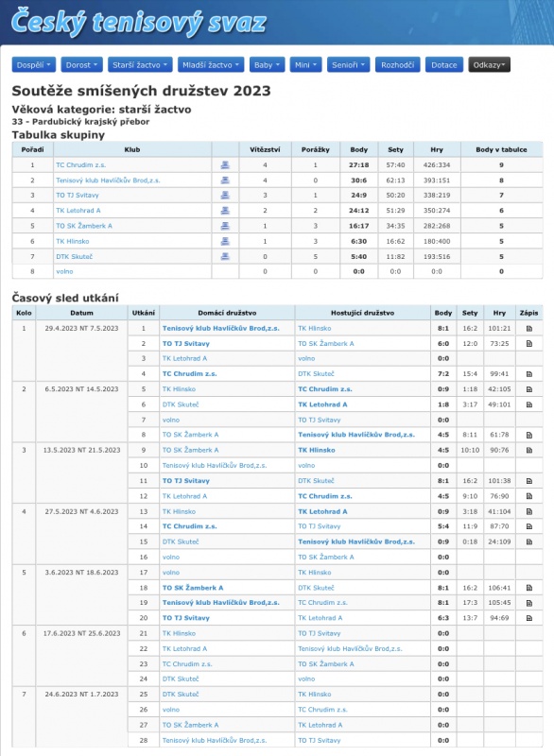
Task: Open match report icon for match 11
Action: coord(528,481)
